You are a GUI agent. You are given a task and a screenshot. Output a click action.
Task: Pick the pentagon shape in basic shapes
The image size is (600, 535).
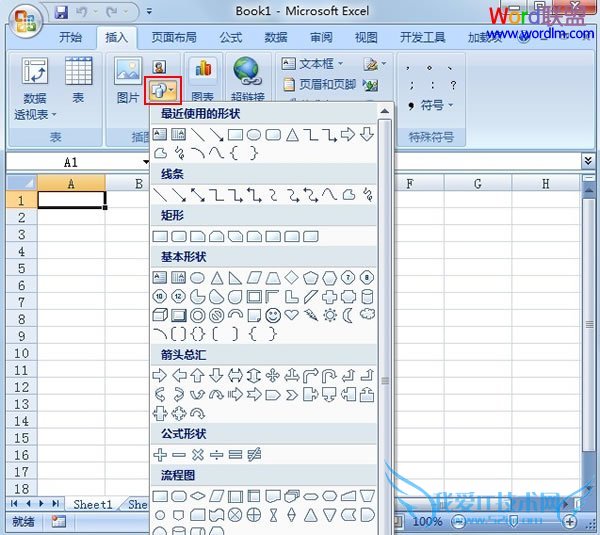click(311, 278)
